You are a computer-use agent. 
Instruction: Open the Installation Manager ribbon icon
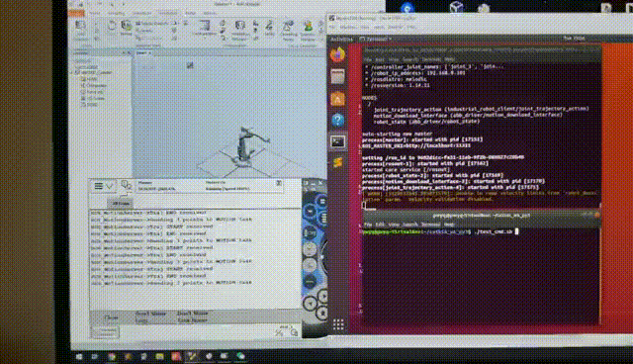tap(239, 30)
